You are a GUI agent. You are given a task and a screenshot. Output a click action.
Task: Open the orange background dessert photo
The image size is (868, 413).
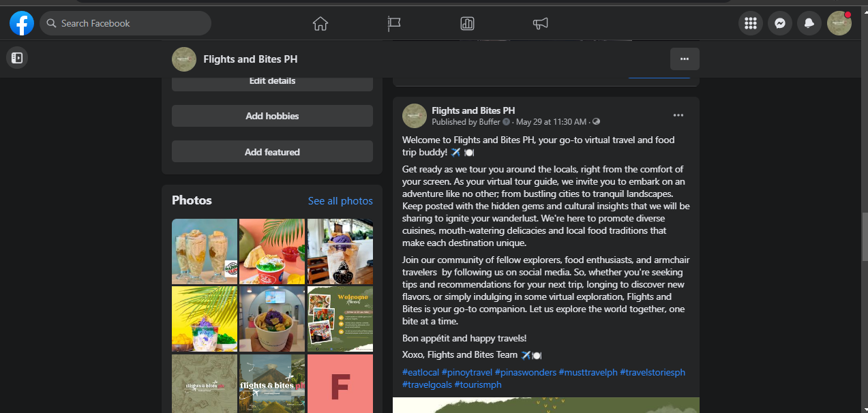(x=272, y=251)
